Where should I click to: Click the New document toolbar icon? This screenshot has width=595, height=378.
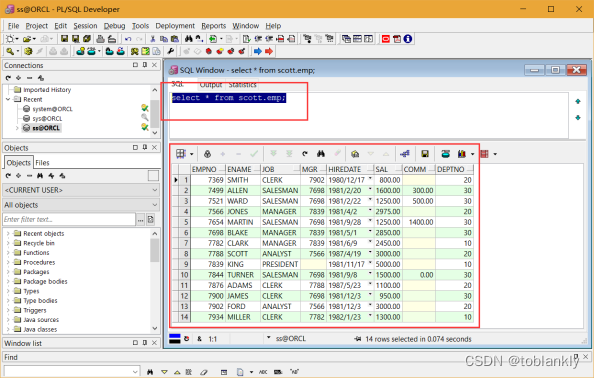tap(10, 39)
